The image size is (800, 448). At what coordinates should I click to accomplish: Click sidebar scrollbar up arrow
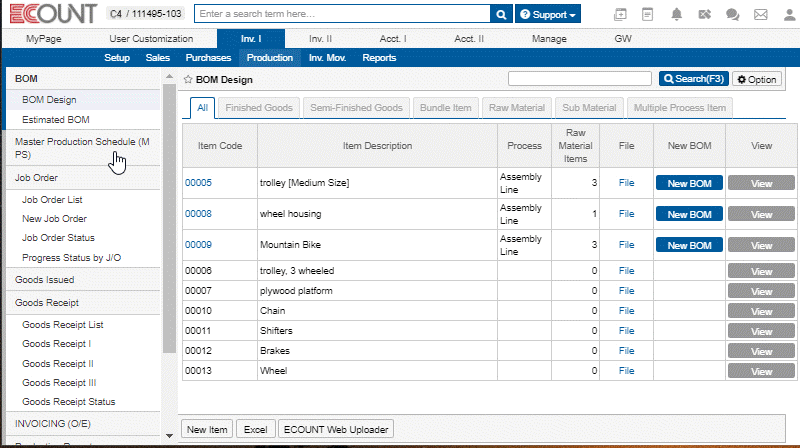169,77
